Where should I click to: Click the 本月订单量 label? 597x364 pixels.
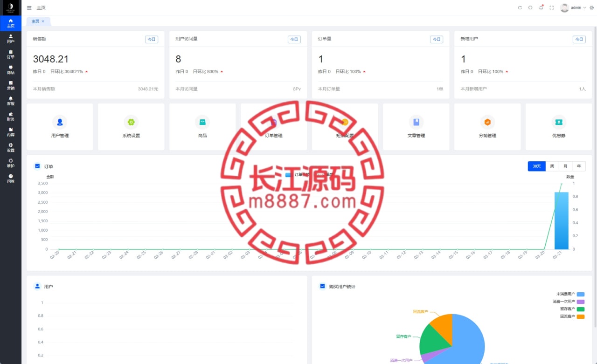pos(329,89)
